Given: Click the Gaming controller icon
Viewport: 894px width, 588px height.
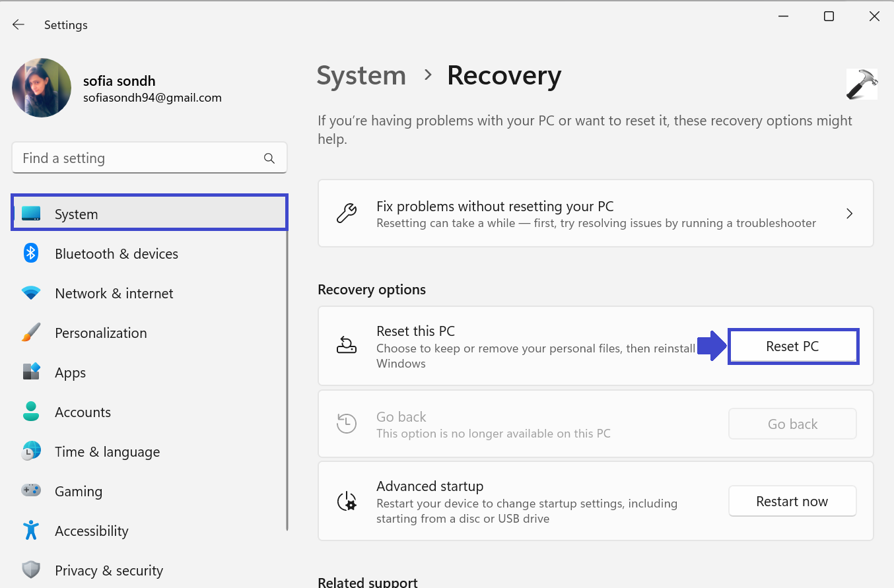Looking at the screenshot, I should [31, 491].
